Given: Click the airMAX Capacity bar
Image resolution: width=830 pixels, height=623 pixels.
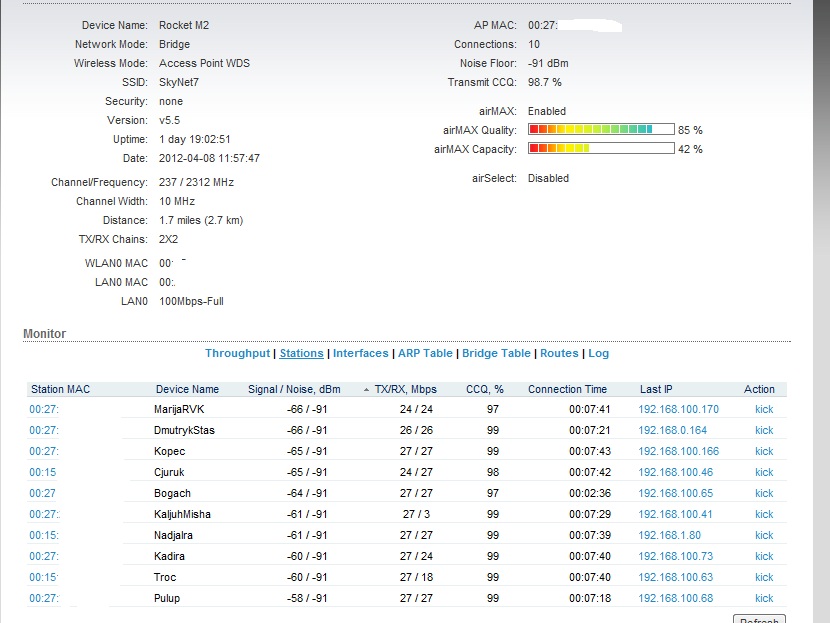Looking at the screenshot, I should pos(600,149).
